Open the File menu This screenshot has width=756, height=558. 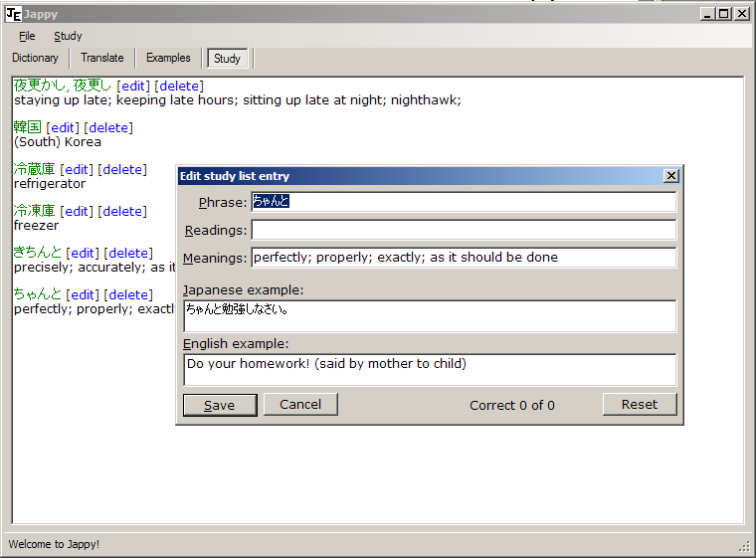click(27, 36)
